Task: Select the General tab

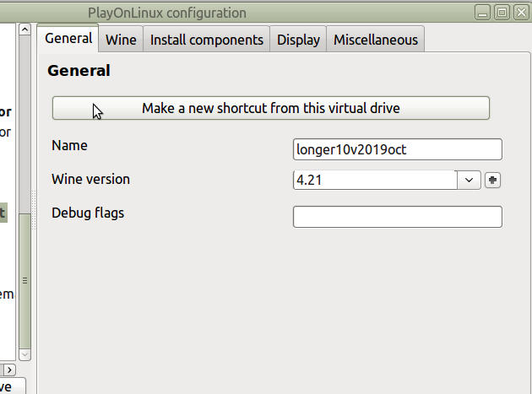Action: click(68, 38)
